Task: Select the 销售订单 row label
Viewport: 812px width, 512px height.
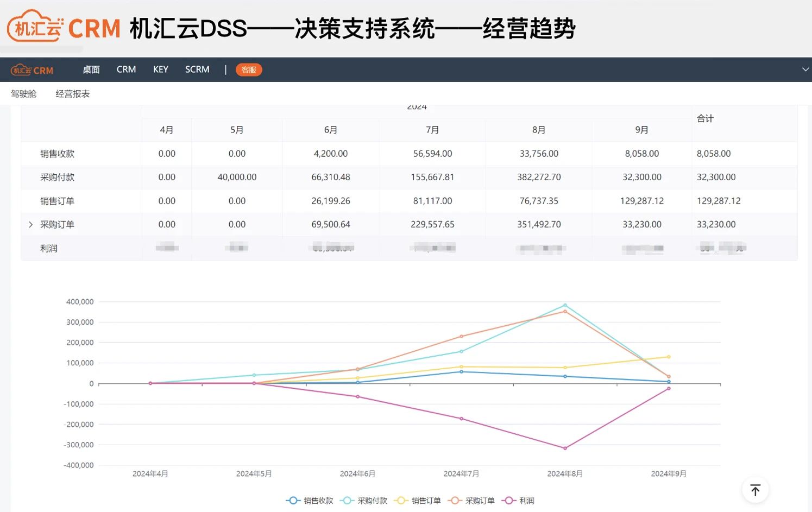Action: (57, 201)
